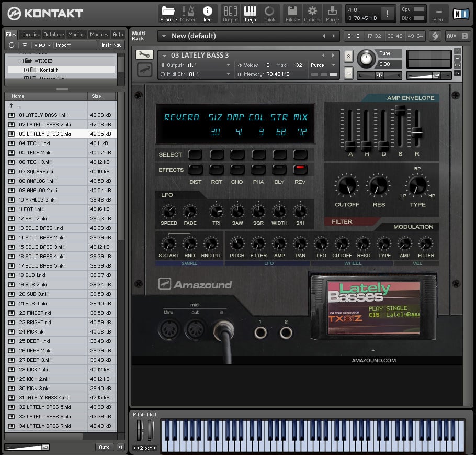Open the Files disk menu
Viewport: 476px width, 455px height.
point(292,14)
